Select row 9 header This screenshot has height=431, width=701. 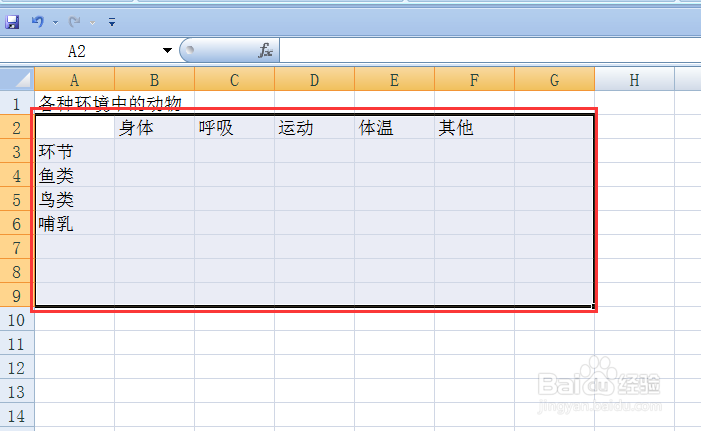click(17, 296)
